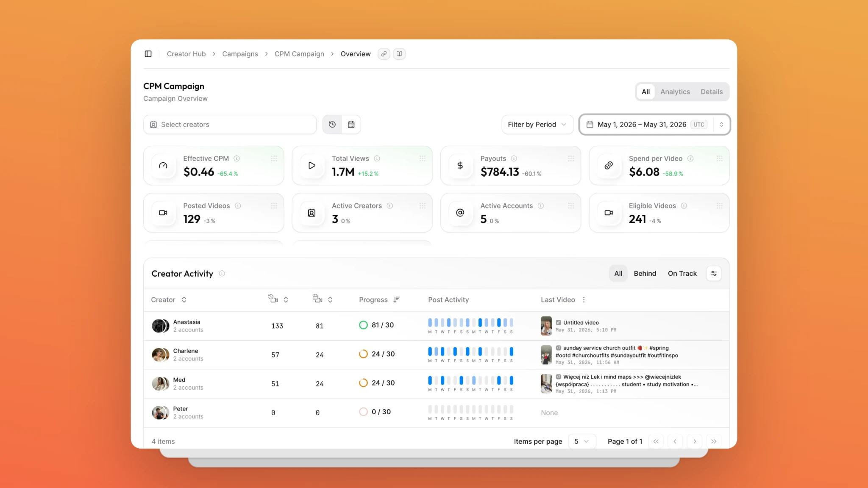Click Charlene's 24 / 30 progress ring
The width and height of the screenshot is (868, 488).
point(363,354)
